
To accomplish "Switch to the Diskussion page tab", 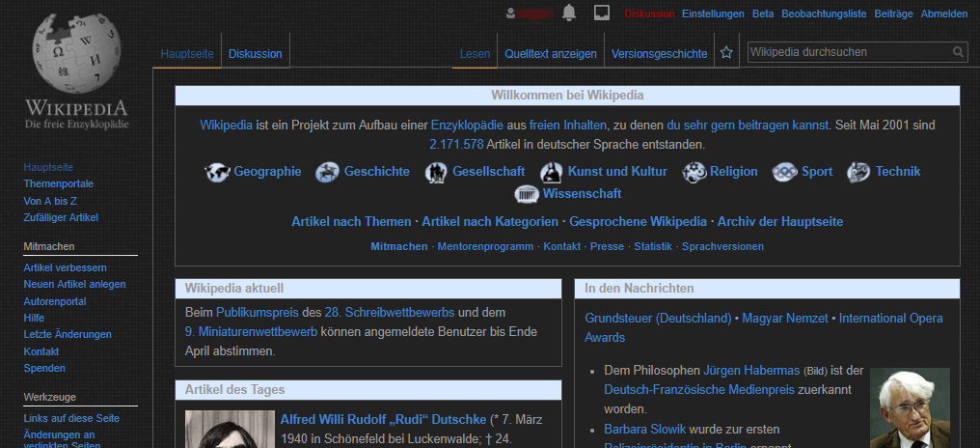I will pyautogui.click(x=255, y=54).
